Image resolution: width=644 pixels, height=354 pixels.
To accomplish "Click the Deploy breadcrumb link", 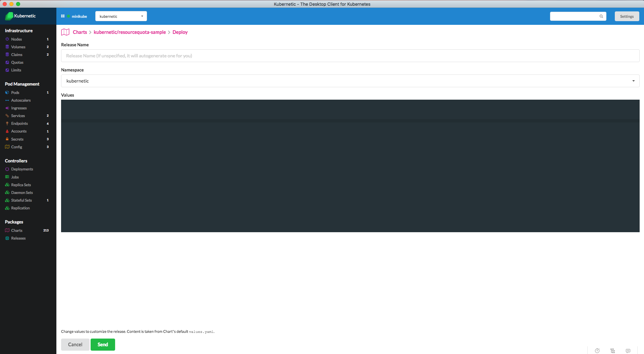I will (x=180, y=32).
